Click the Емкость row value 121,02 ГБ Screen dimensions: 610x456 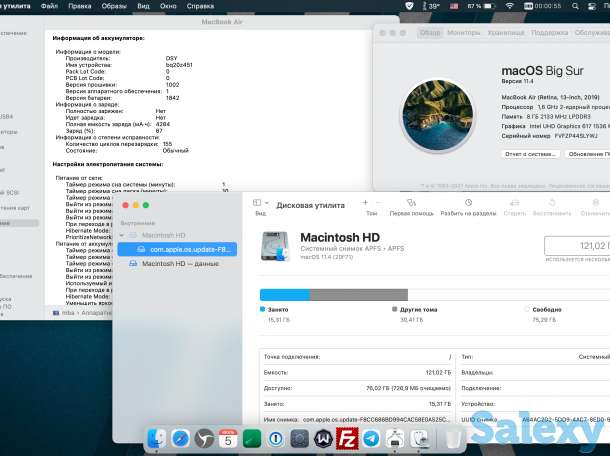pyautogui.click(x=438, y=373)
